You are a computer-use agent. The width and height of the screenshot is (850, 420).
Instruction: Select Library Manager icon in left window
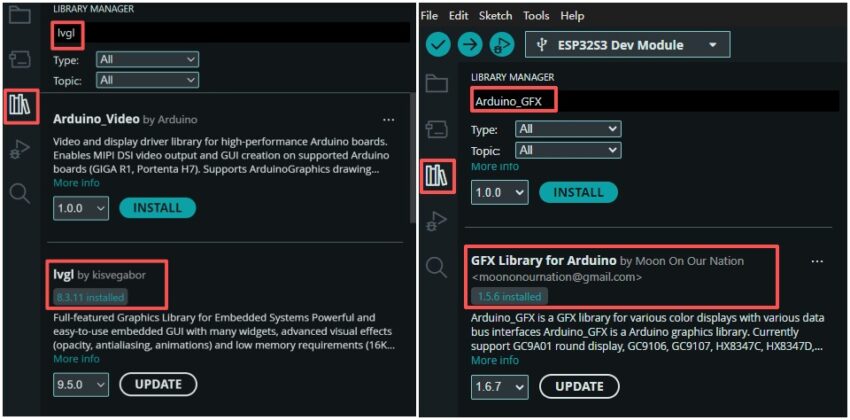click(22, 107)
